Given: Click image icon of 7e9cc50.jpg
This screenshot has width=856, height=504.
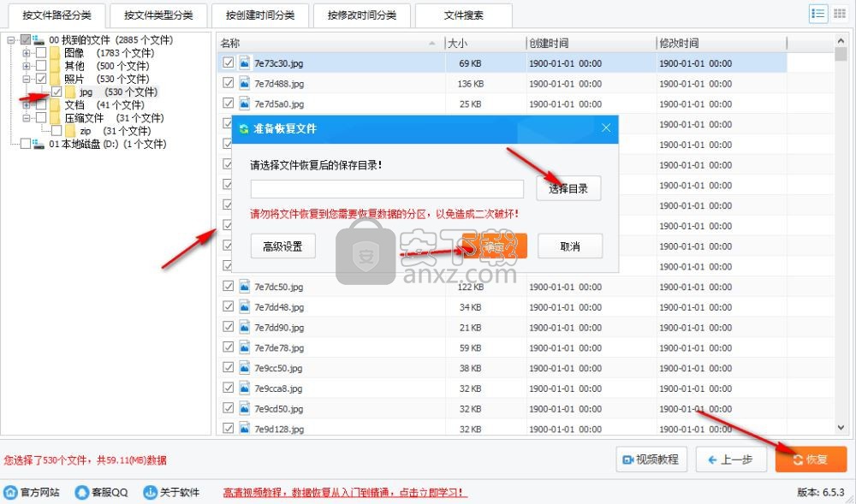Looking at the screenshot, I should coord(245,368).
